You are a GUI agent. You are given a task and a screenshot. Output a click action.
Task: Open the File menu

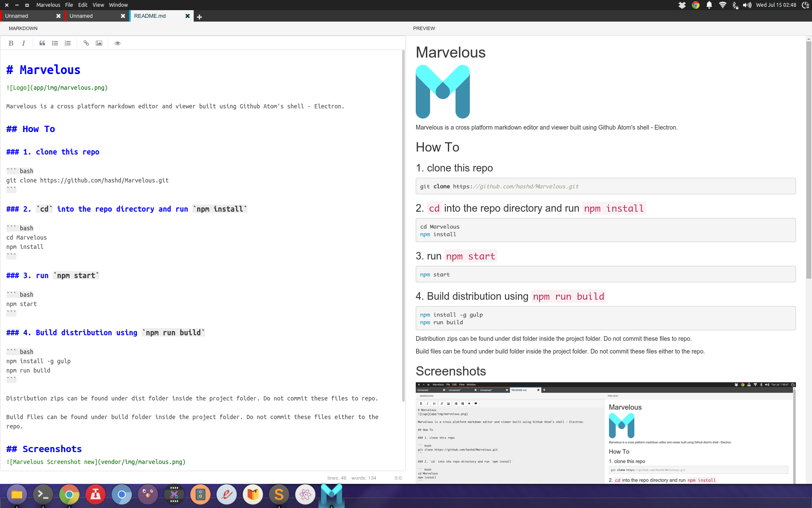point(69,4)
